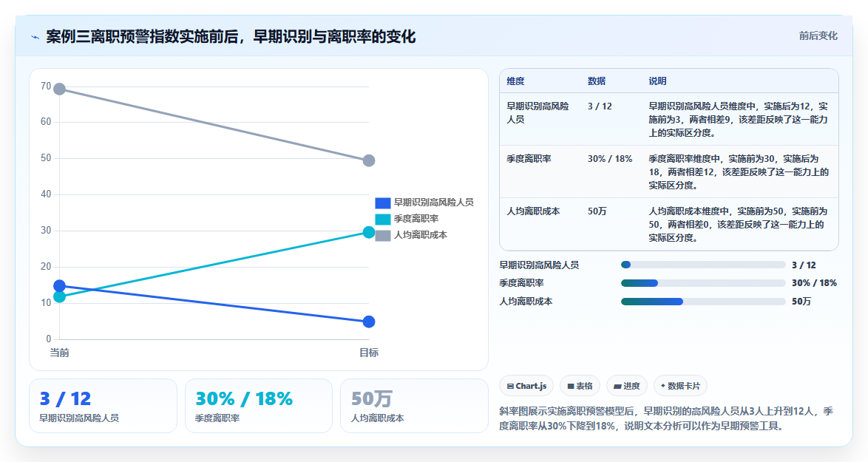Click the 50万 value next to progress bar
This screenshot has width=868, height=462.
tap(801, 302)
